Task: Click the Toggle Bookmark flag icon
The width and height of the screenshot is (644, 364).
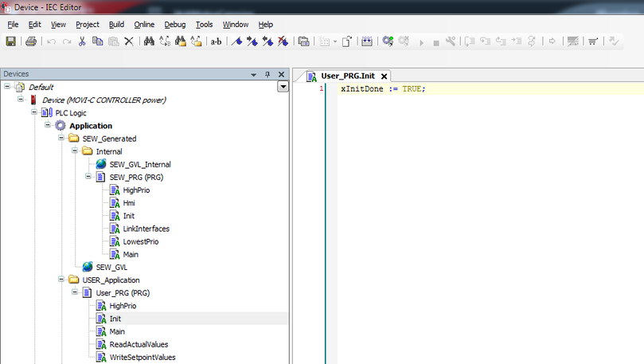Action: coord(236,41)
